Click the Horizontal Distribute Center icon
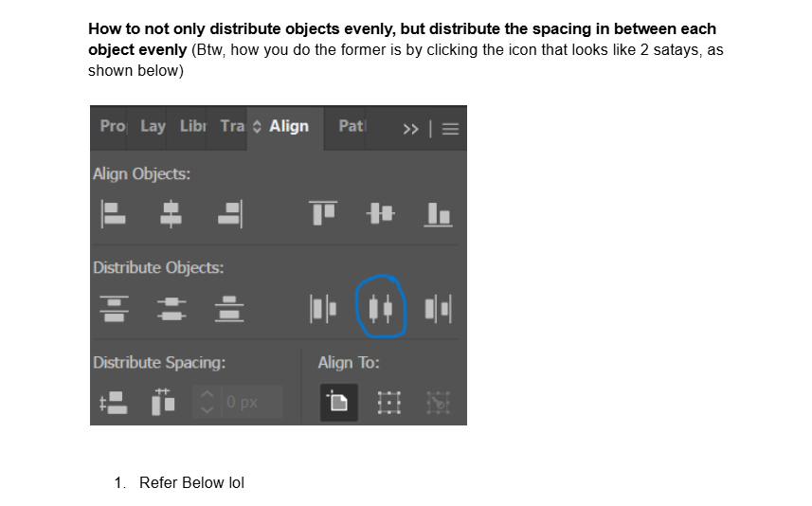812x506 pixels. (381, 309)
